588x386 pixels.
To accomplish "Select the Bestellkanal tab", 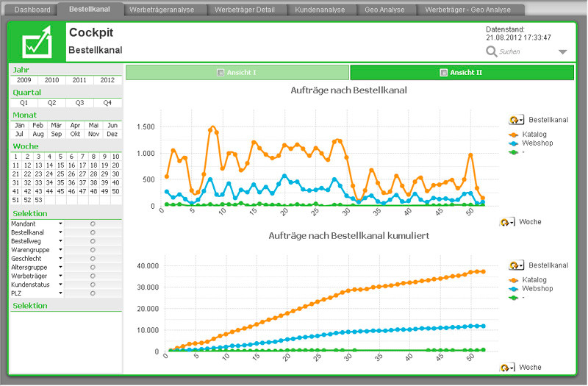I will (90, 9).
